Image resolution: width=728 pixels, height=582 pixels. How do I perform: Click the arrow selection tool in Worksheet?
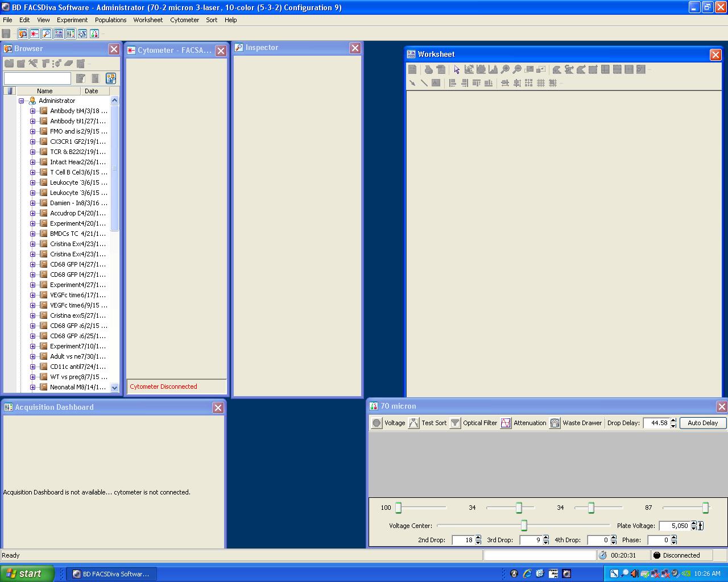pos(457,69)
